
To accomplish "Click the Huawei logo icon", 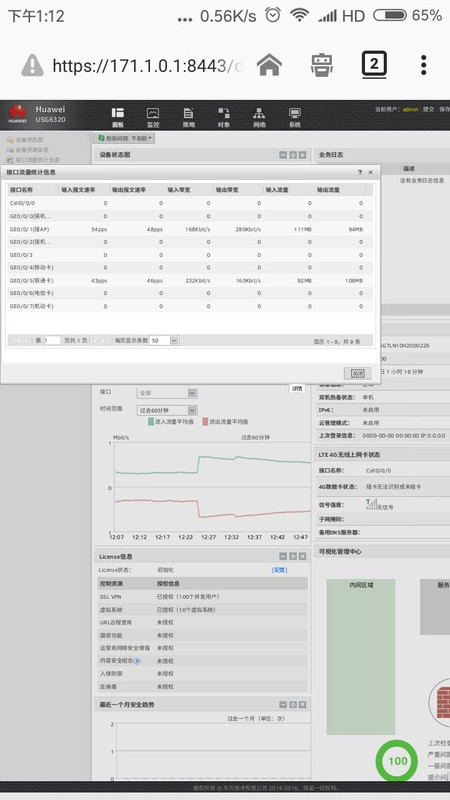I will coord(17,114).
